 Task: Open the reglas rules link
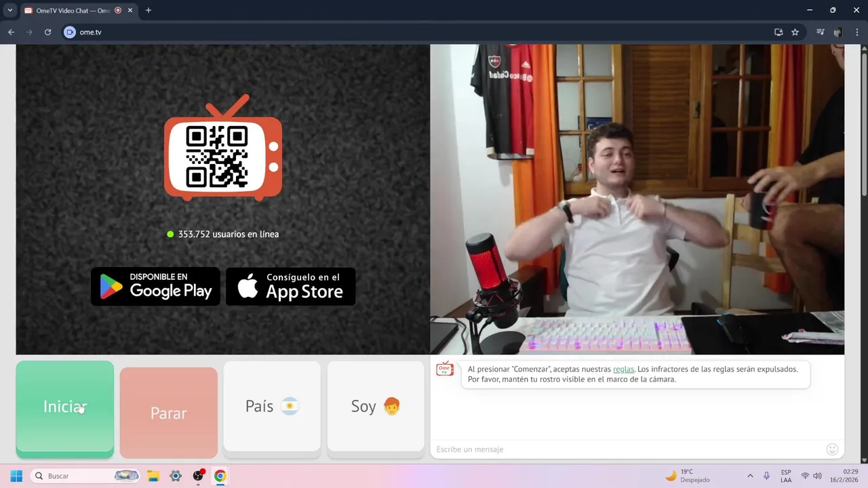(x=623, y=369)
